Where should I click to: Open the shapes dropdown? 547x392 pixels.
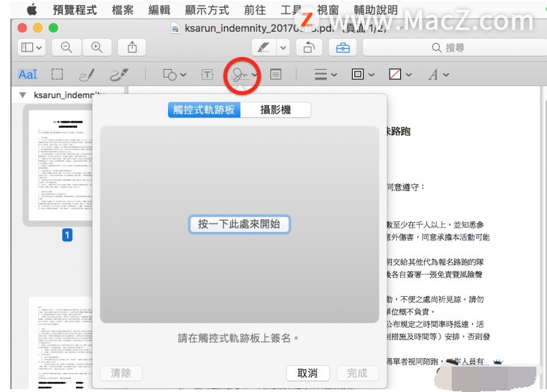(174, 75)
